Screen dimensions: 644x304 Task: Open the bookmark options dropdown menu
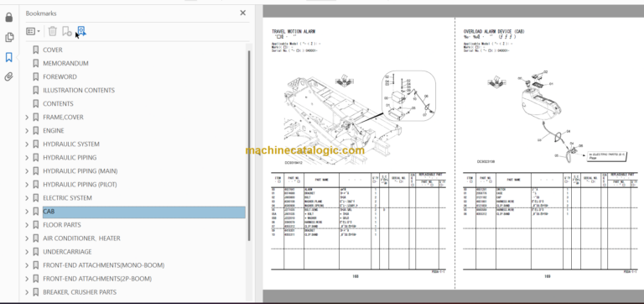pos(34,31)
